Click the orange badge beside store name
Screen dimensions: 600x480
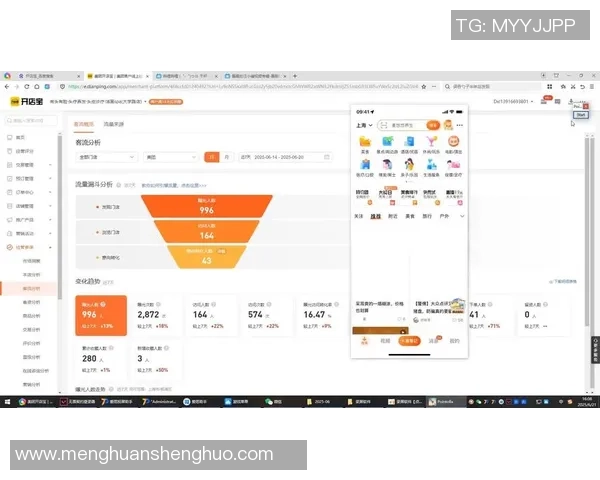[166, 102]
